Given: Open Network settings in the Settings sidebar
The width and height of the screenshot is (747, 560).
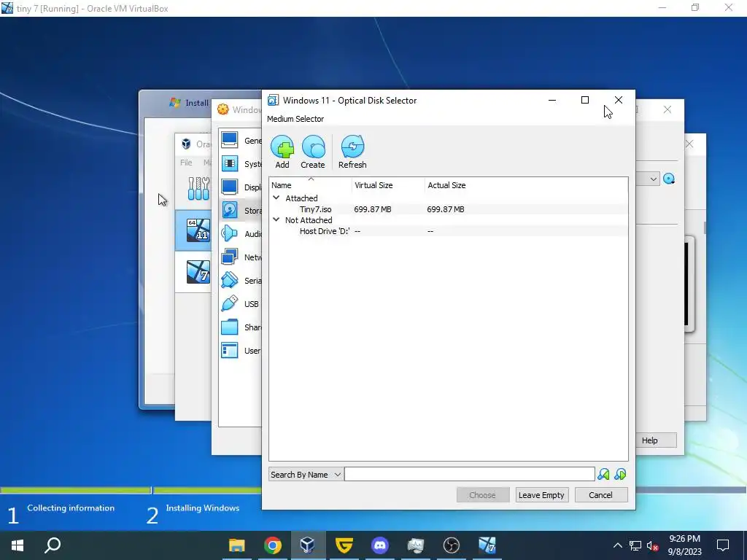Looking at the screenshot, I should [241, 257].
